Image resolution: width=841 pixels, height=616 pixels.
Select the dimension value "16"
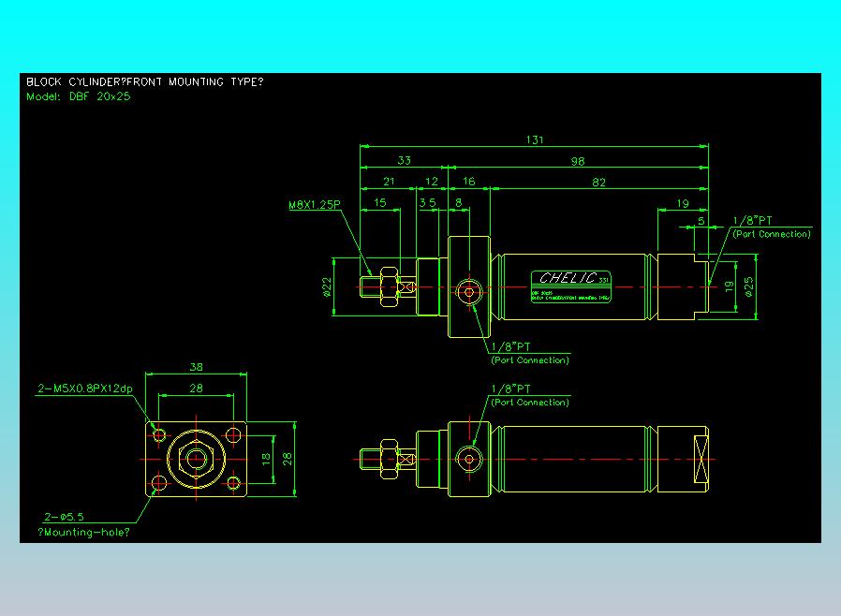[x=469, y=182]
